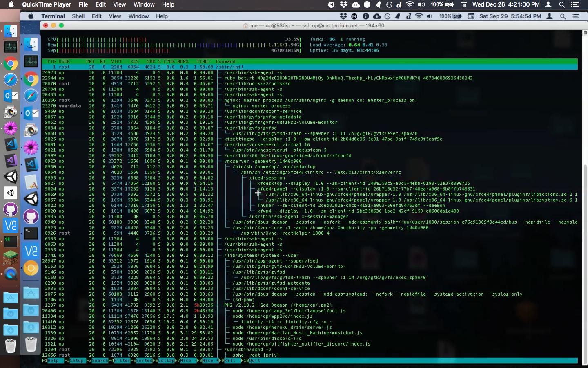This screenshot has height=368, width=588.
Task: Open QuickTime Player's File menu
Action: point(83,4)
